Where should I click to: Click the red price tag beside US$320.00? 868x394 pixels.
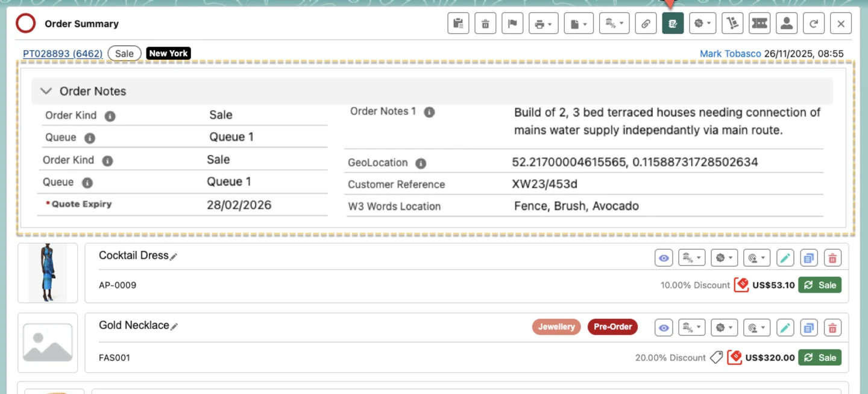(734, 357)
